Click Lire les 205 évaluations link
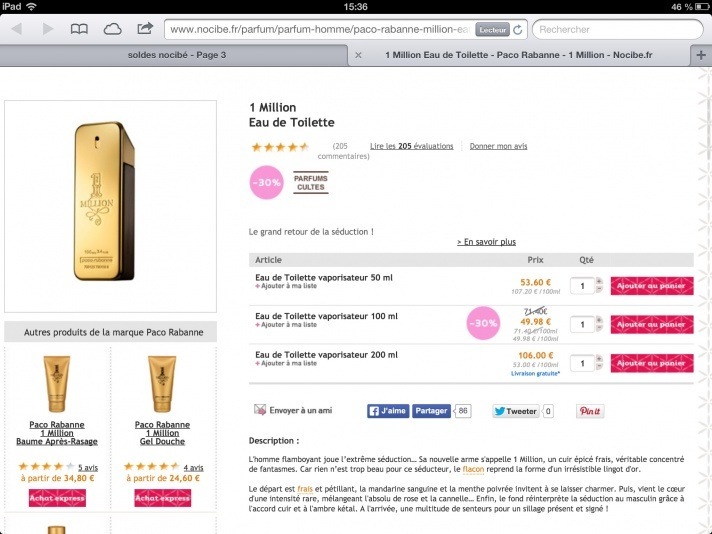This screenshot has height=534, width=712. click(411, 146)
